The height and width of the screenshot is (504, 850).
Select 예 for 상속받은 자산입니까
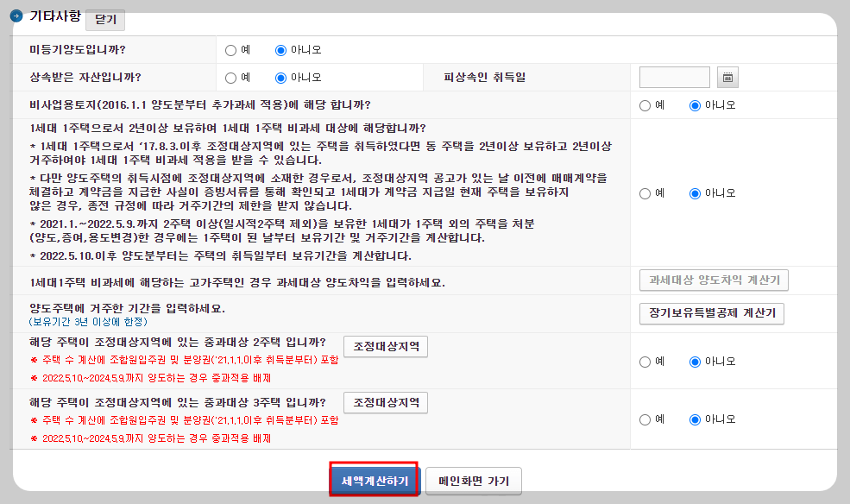(x=230, y=77)
